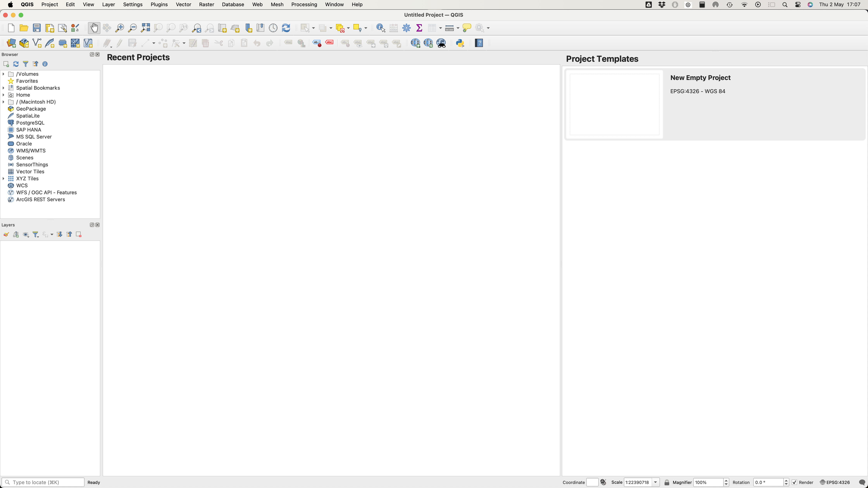Open the Processing menu
Image resolution: width=868 pixels, height=488 pixels.
pos(304,4)
